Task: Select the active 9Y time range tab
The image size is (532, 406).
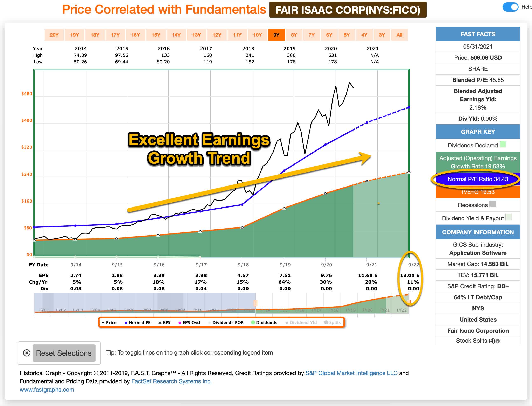Action: point(276,35)
